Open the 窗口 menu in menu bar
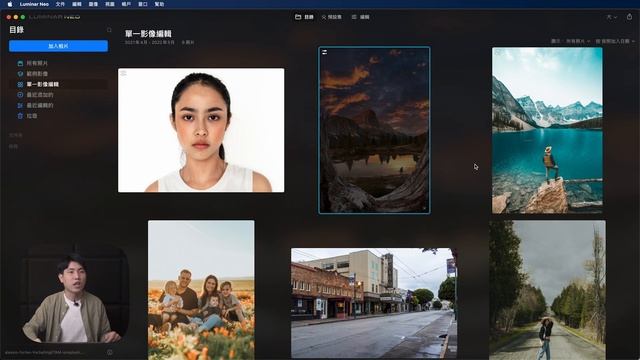 coord(143,4)
